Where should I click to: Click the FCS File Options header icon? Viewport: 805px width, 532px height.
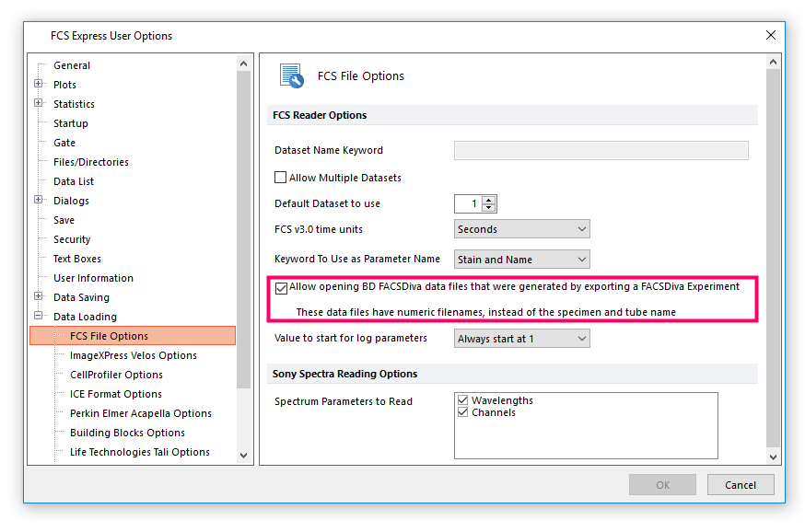pos(292,75)
